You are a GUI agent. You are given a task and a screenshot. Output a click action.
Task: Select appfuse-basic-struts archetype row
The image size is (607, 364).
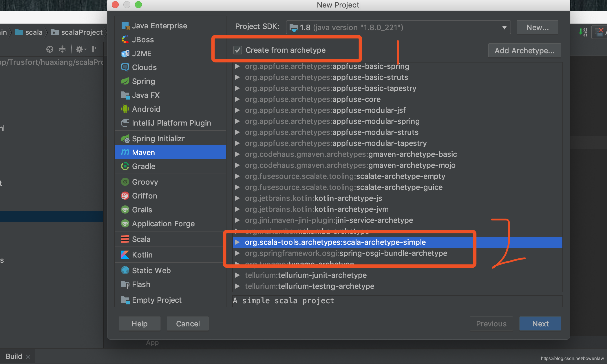[397, 77]
